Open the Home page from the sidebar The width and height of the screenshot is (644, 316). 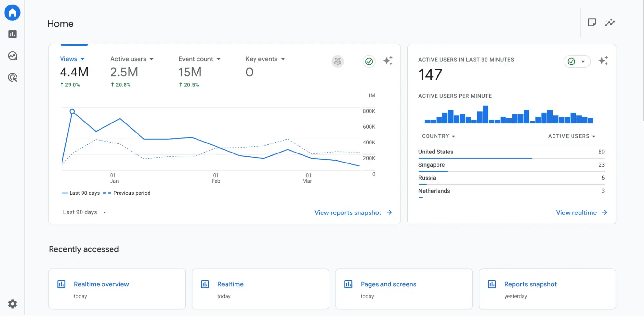pos(12,13)
